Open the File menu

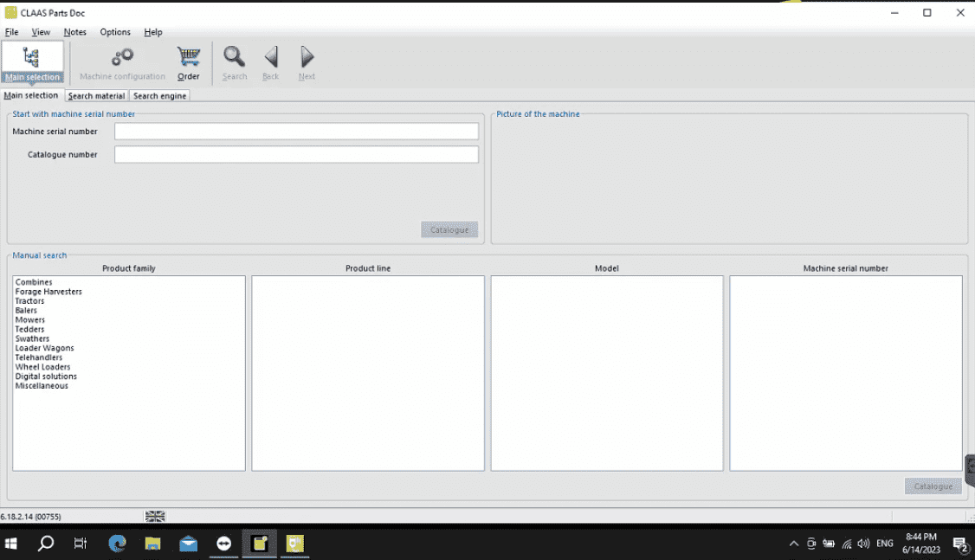[12, 32]
